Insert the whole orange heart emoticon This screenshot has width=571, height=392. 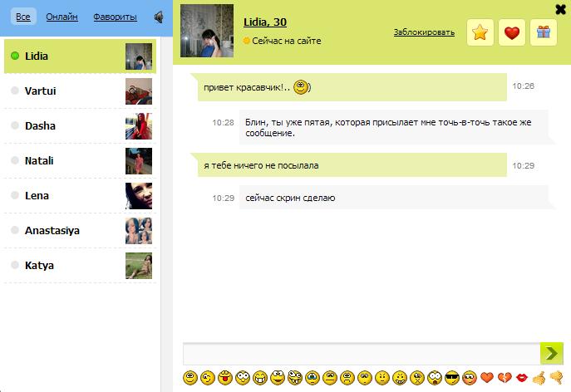click(487, 378)
